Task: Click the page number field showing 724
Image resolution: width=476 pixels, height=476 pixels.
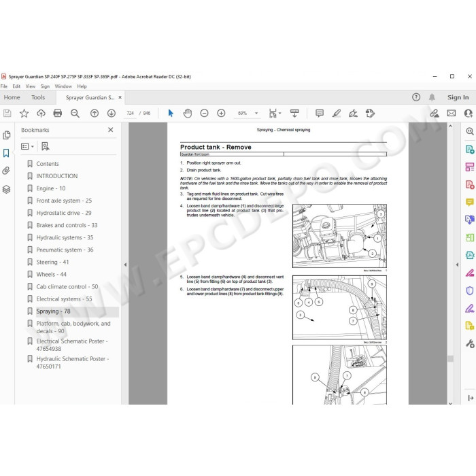Action: click(x=131, y=114)
